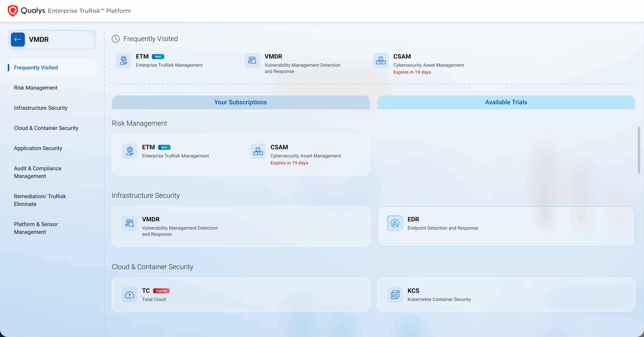
Task: Select Remediation/ TruRisk Eliminate in the sidebar
Action: point(40,200)
